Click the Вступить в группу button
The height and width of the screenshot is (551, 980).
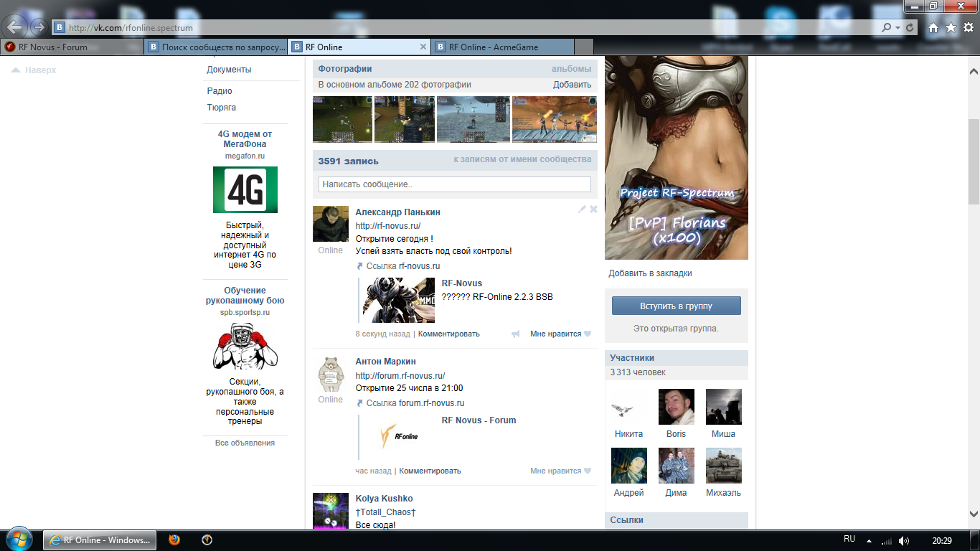click(x=677, y=306)
